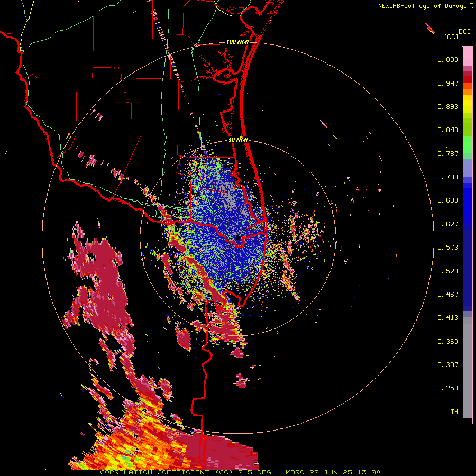Click the NEXLAB-College of DuPage title text
476x476 pixels.
point(423,6)
